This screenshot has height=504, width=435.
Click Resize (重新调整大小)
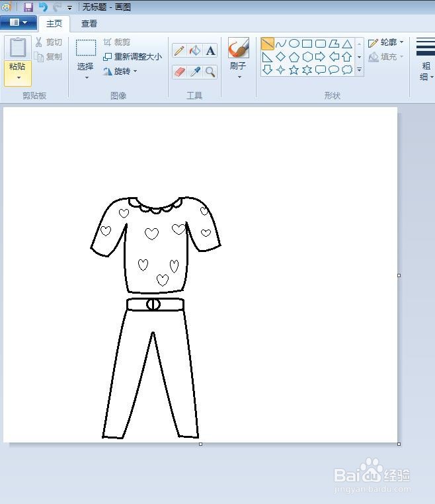(x=132, y=57)
